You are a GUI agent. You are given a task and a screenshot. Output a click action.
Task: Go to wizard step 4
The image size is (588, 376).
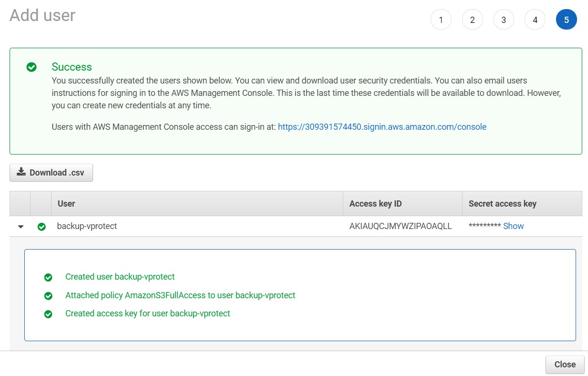point(535,20)
